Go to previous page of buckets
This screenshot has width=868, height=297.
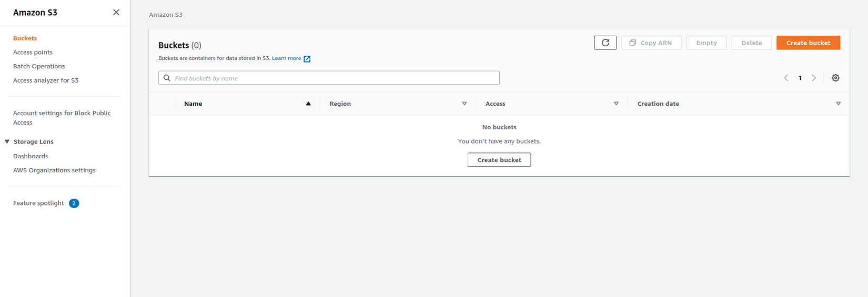click(786, 78)
